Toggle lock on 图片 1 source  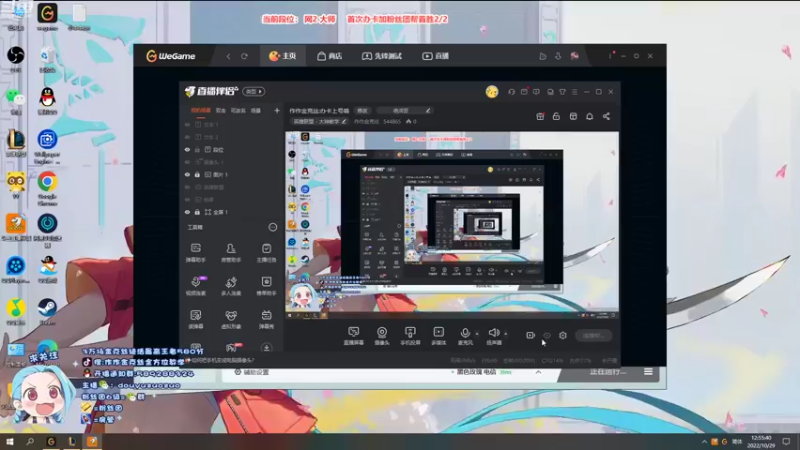coord(197,174)
